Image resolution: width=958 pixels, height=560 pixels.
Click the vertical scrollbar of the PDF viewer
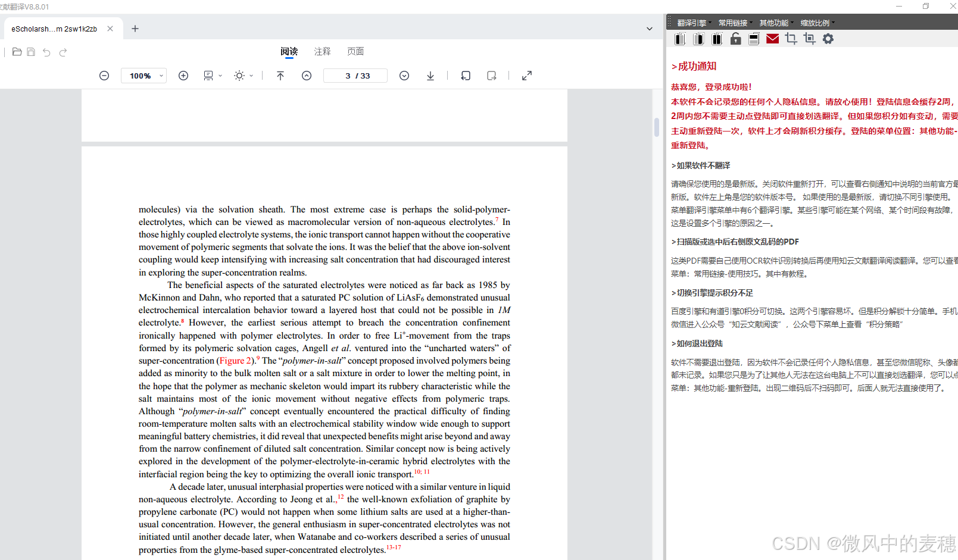click(657, 127)
